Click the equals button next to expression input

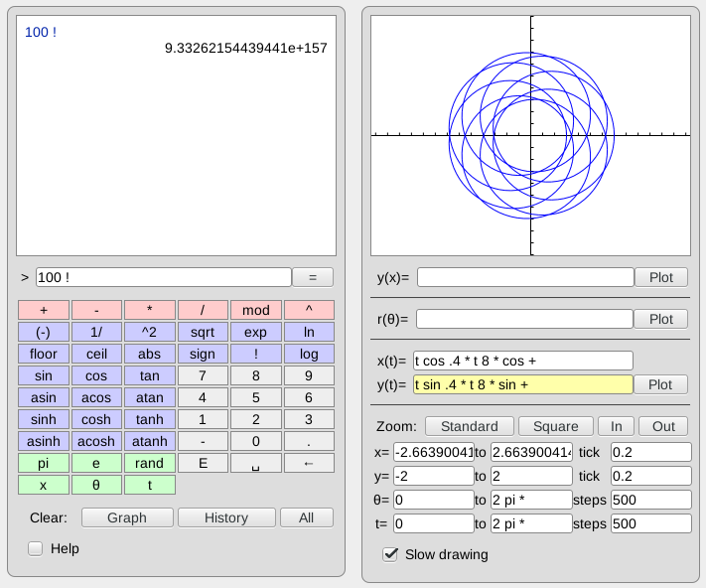click(313, 277)
